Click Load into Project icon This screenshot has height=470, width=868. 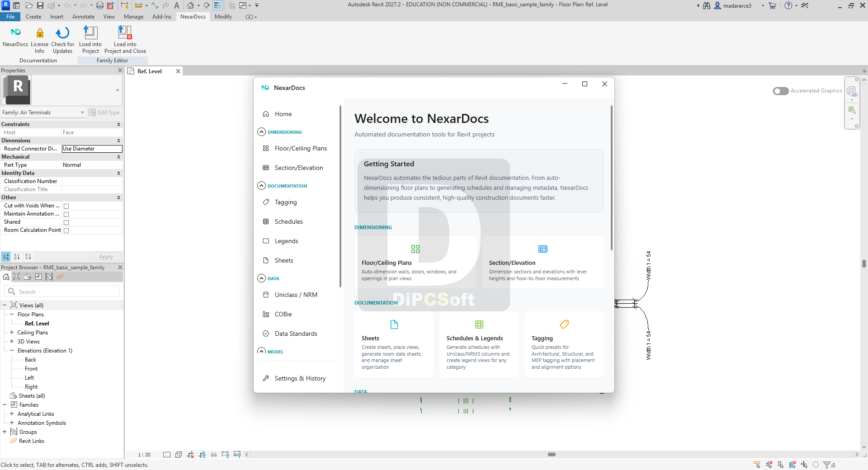point(90,32)
